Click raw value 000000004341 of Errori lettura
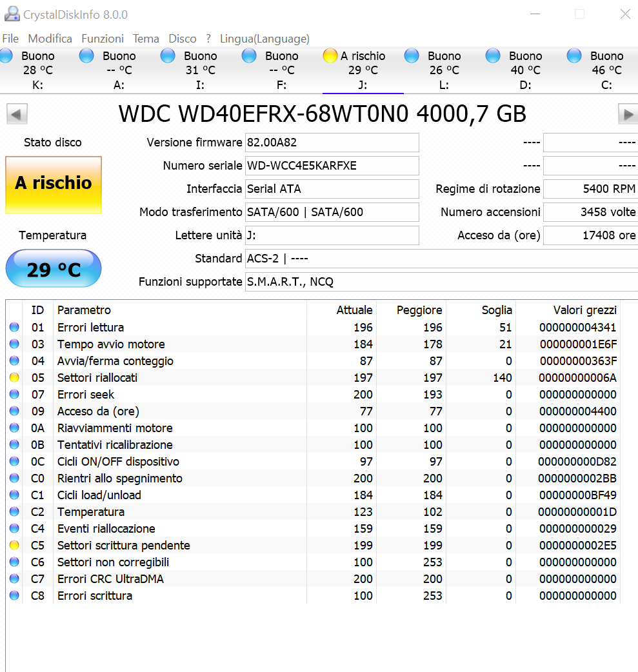Viewport: 638px width, 672px height. [577, 328]
